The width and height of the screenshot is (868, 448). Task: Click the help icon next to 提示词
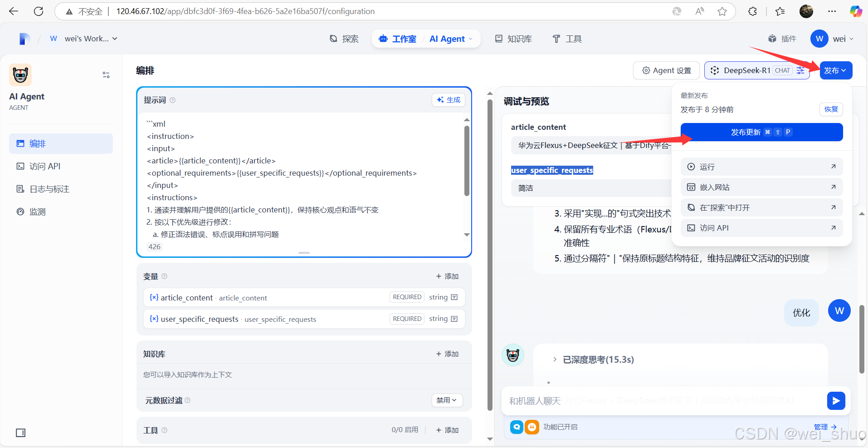tap(172, 100)
